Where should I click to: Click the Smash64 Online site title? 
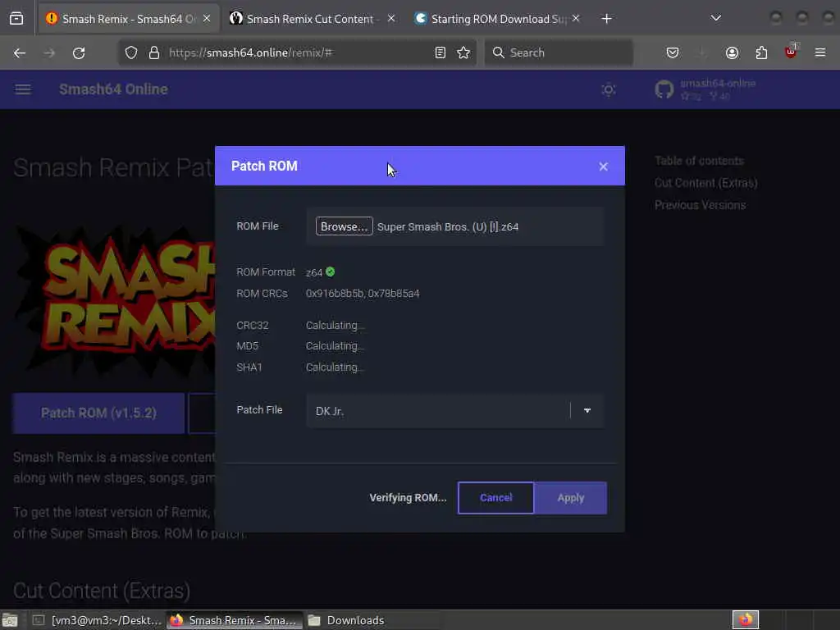(x=113, y=89)
